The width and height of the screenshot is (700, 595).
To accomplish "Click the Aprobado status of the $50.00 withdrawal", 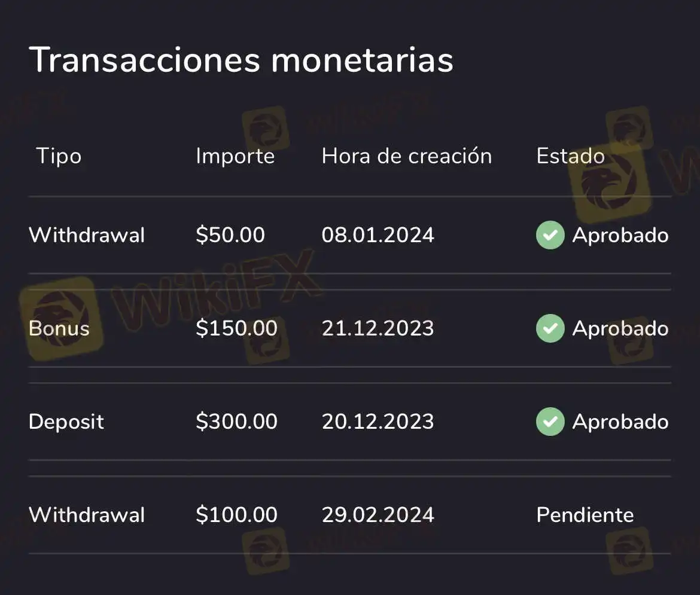I will (620, 235).
